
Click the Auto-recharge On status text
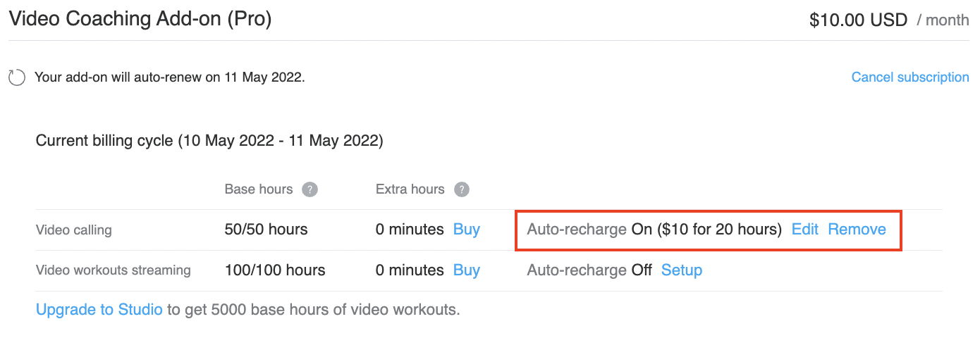[x=654, y=230]
